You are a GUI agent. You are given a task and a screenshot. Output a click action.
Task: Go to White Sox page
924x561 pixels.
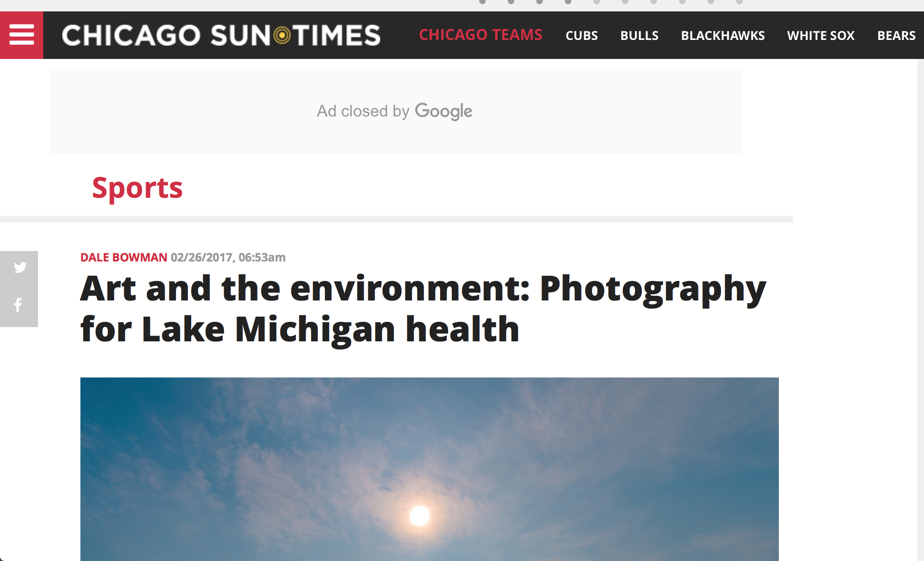821,36
